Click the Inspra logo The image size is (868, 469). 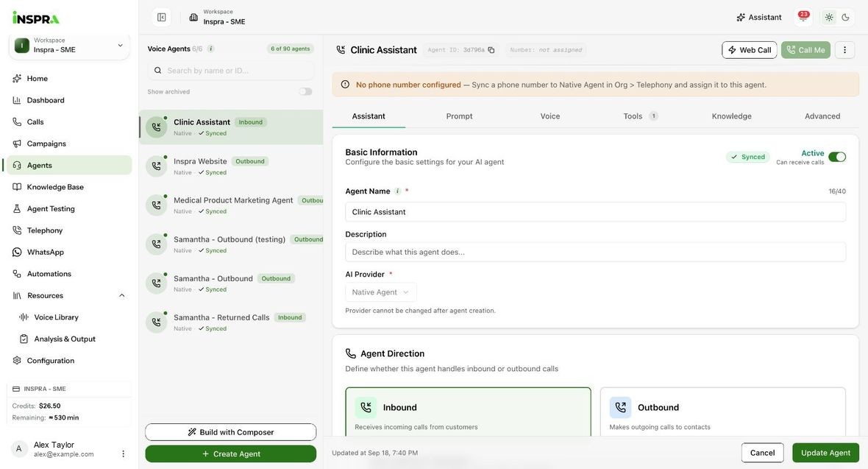pyautogui.click(x=36, y=18)
